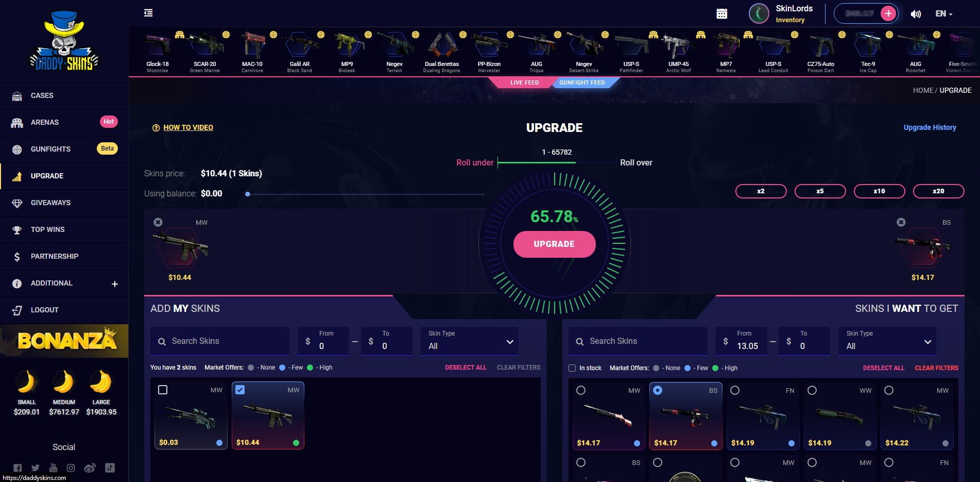The height and width of the screenshot is (482, 980).
Task: Expand the Additional menu plus sign
Action: (x=115, y=284)
